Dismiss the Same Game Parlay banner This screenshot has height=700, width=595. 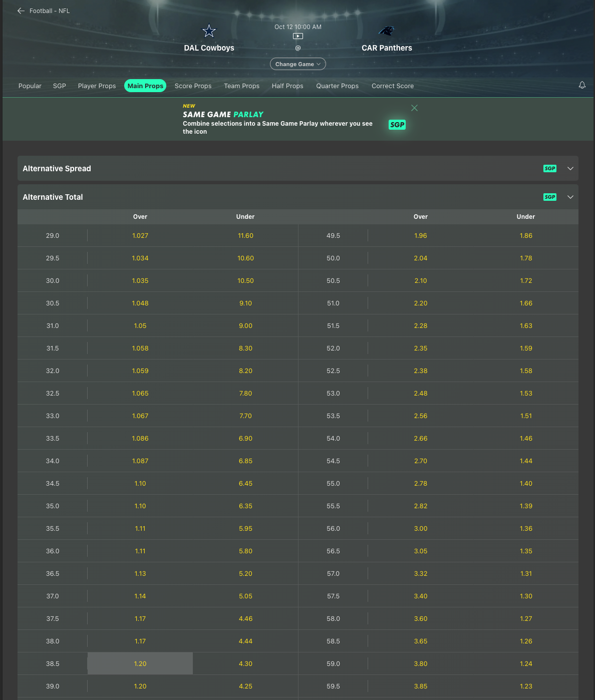click(x=414, y=108)
